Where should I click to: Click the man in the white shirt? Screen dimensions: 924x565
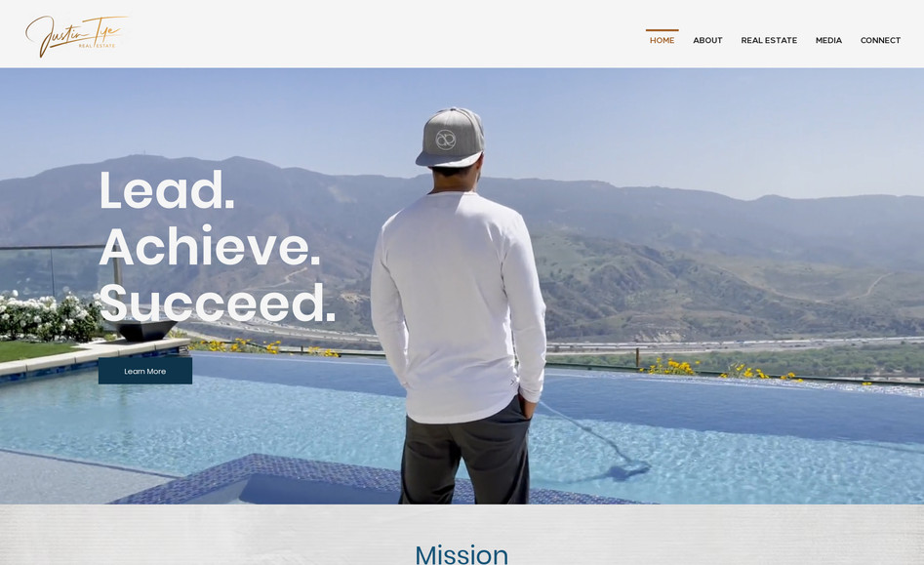coord(460,306)
